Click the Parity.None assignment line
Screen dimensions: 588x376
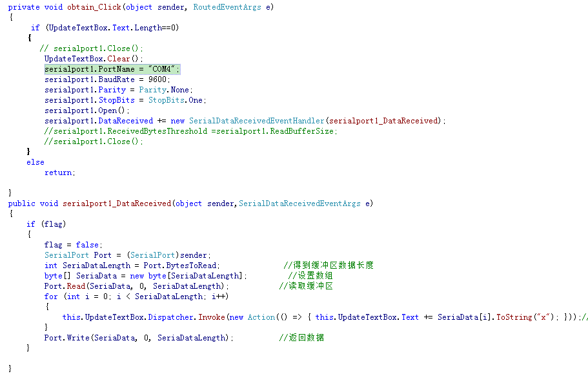pos(119,90)
